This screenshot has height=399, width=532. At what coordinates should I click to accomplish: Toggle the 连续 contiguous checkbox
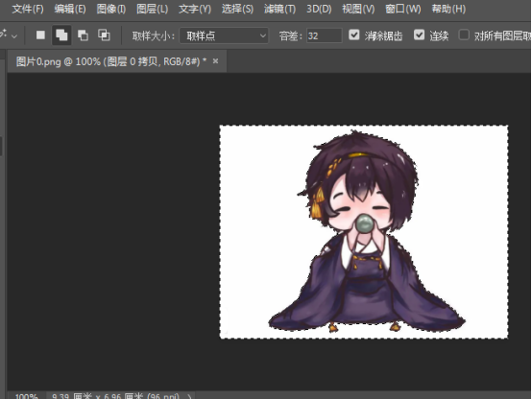pyautogui.click(x=419, y=35)
